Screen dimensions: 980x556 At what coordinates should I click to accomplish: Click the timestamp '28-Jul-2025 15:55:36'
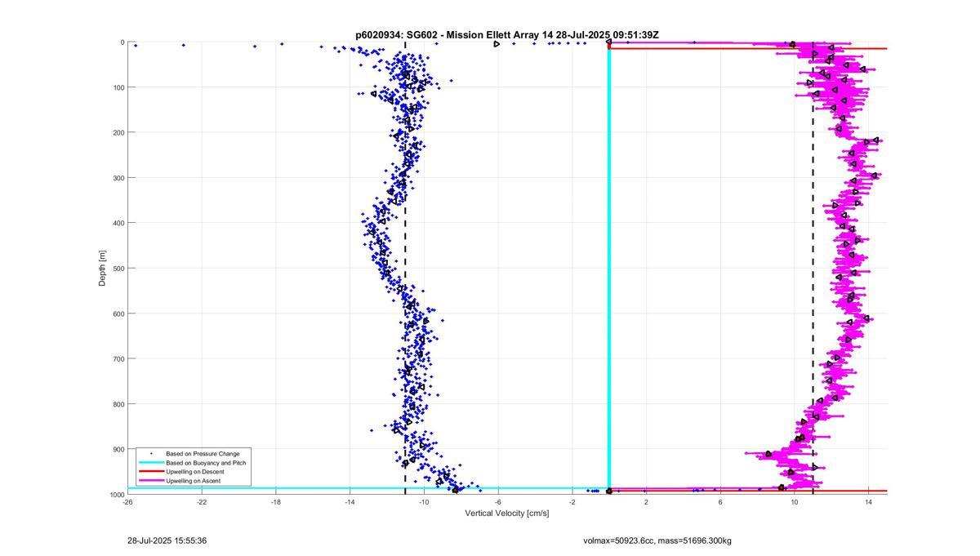click(x=167, y=540)
